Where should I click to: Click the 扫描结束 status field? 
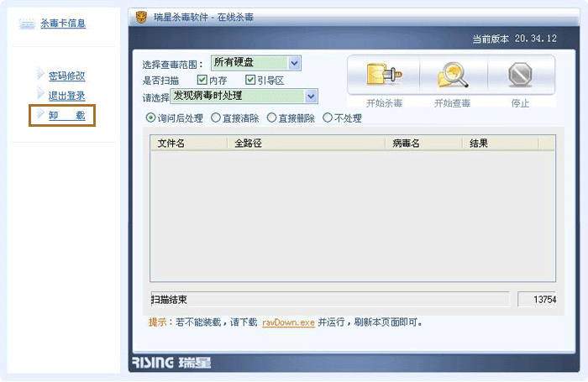330,299
